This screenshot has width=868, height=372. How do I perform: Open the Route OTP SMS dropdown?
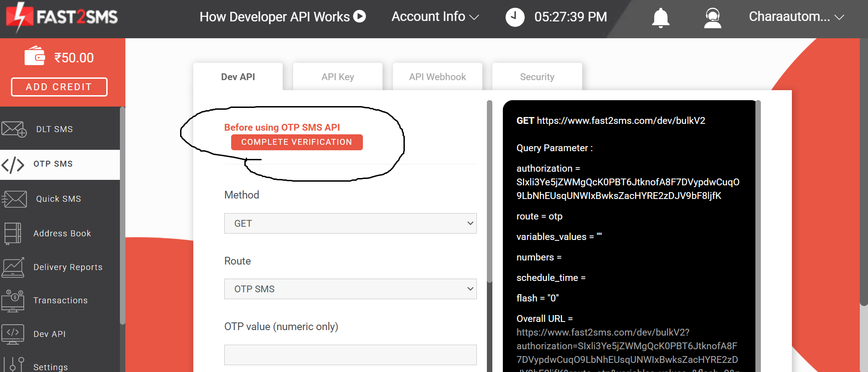[350, 289]
